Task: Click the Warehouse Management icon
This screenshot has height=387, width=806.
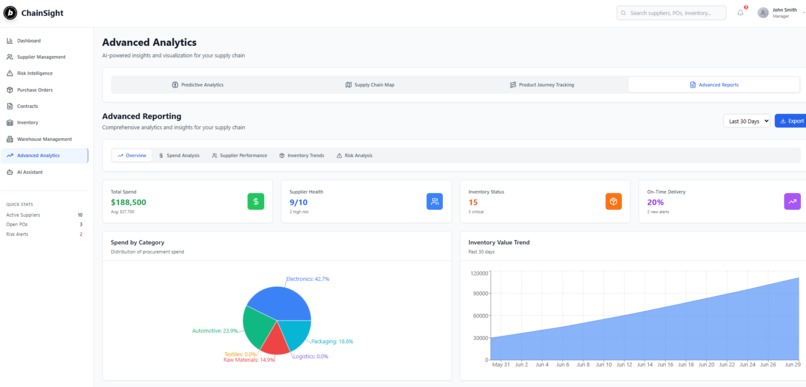Action: tap(10, 139)
